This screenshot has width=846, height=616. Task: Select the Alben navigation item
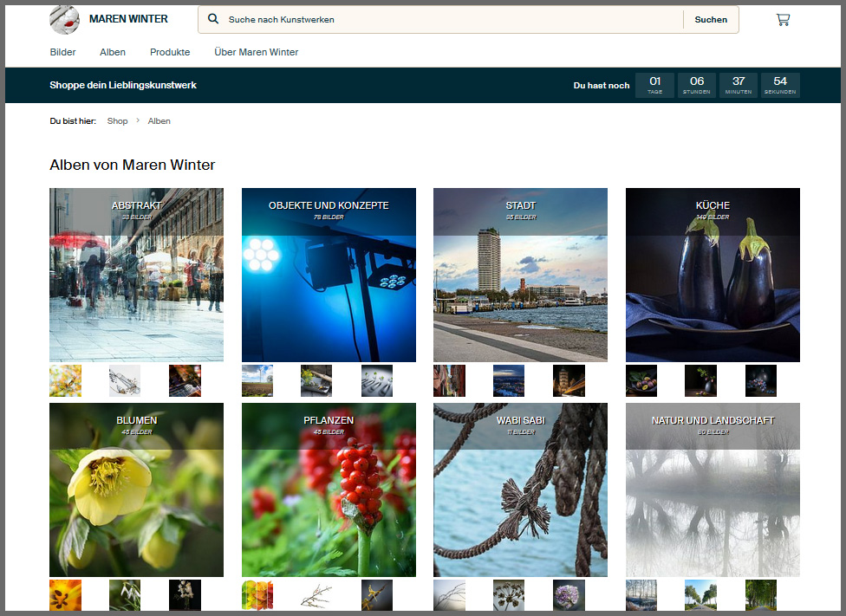click(113, 52)
